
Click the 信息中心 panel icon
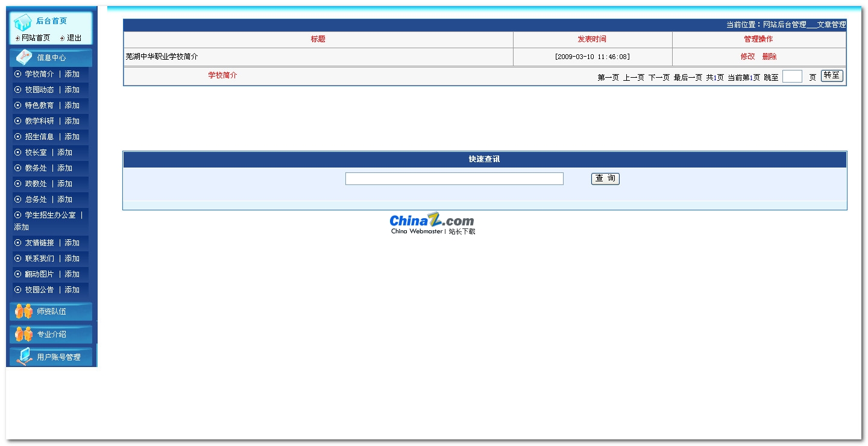24,57
